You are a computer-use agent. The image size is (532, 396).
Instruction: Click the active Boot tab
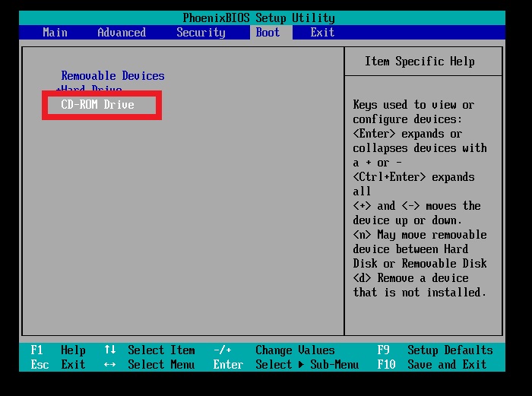click(x=268, y=33)
